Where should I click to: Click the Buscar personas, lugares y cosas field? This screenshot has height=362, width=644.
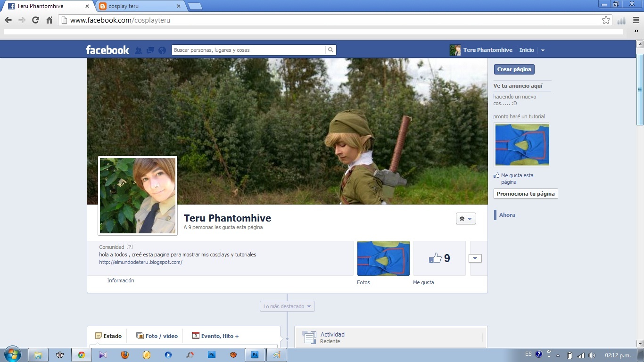coord(249,50)
